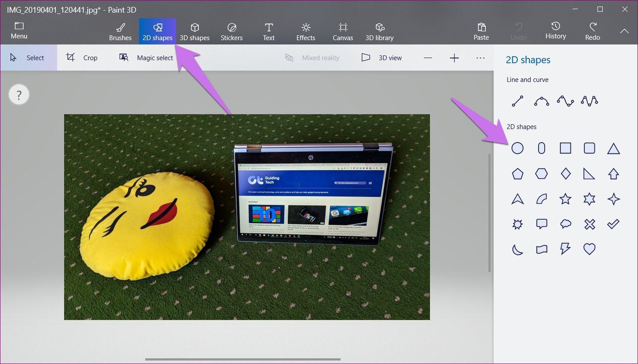This screenshot has width=638, height=364.
Task: Select the four-point curve tool
Action: [x=566, y=101]
